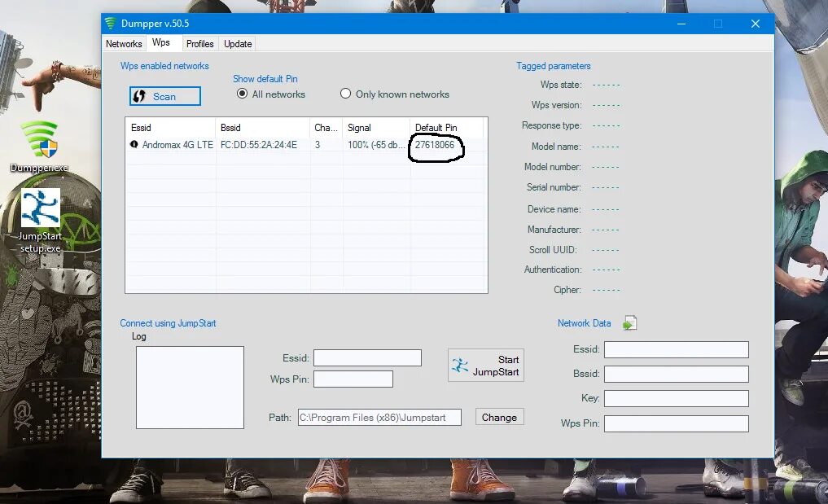Click channel value 3 cell
828x504 pixels.
[318, 144]
